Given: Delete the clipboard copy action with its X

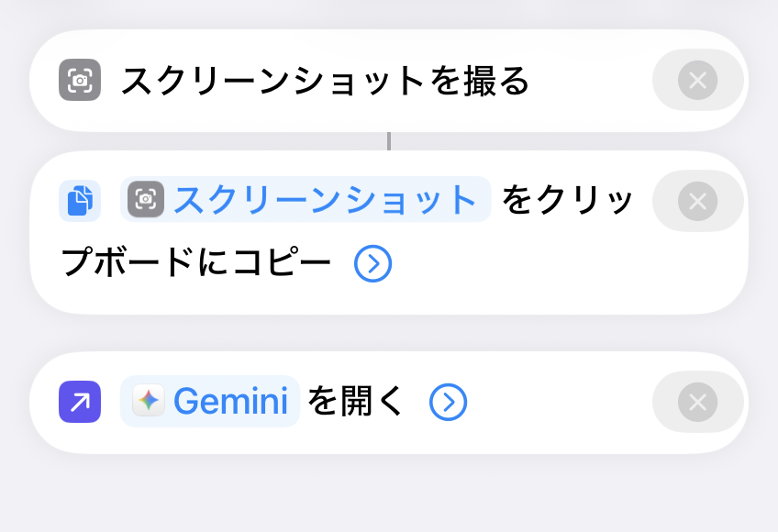Looking at the screenshot, I should coord(697,201).
